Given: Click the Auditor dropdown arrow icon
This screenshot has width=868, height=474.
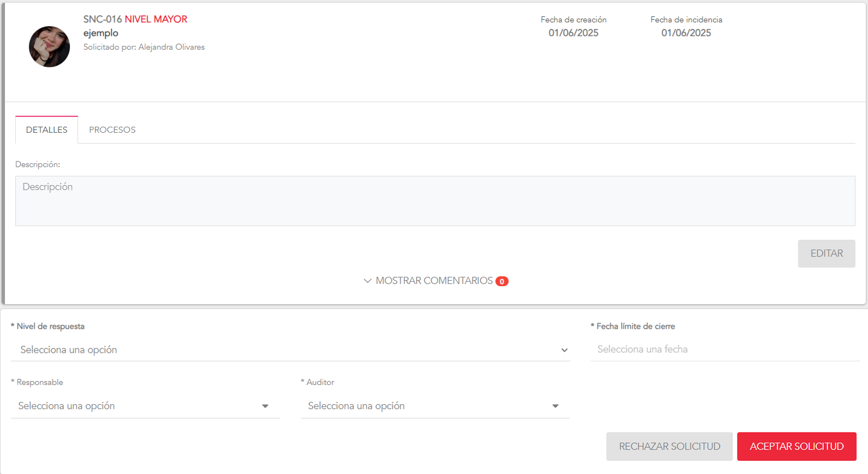Looking at the screenshot, I should [x=555, y=406].
